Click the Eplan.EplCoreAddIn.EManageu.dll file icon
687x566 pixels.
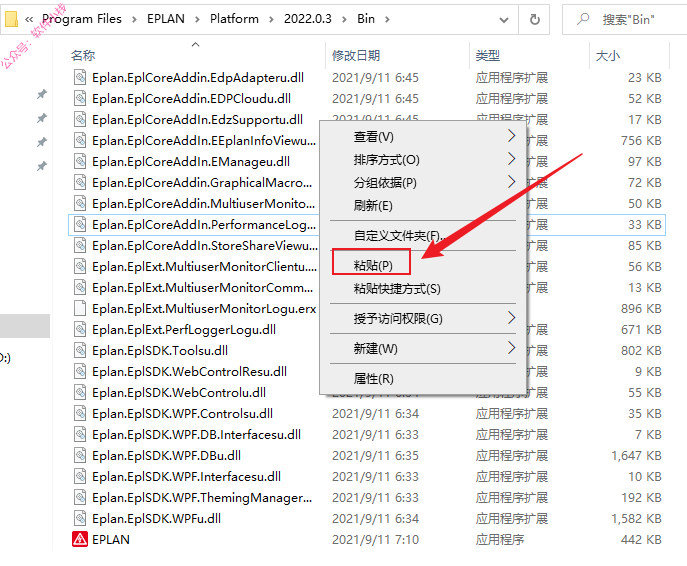pos(80,162)
